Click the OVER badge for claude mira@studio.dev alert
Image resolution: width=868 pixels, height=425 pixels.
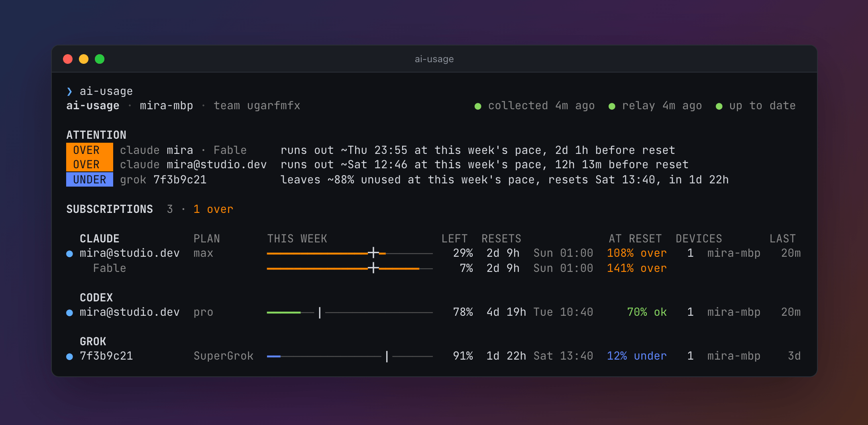pyautogui.click(x=90, y=165)
